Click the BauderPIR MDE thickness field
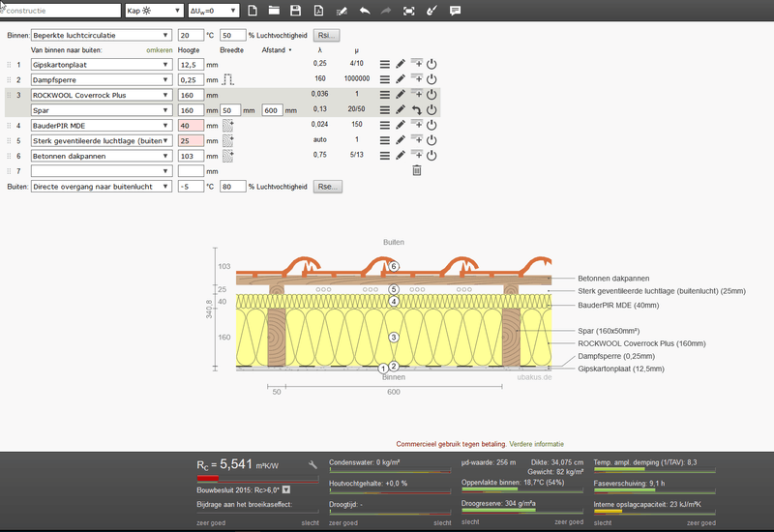The width and height of the screenshot is (774, 532). point(190,125)
